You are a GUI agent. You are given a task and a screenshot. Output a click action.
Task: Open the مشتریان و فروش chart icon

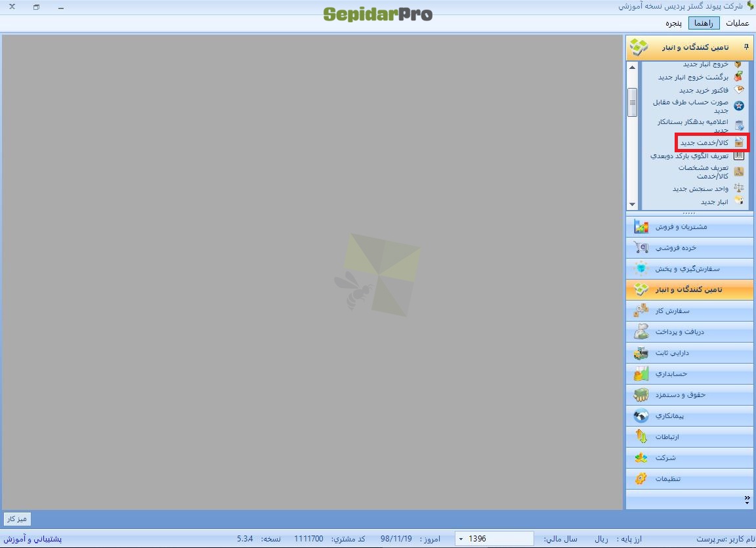(641, 226)
